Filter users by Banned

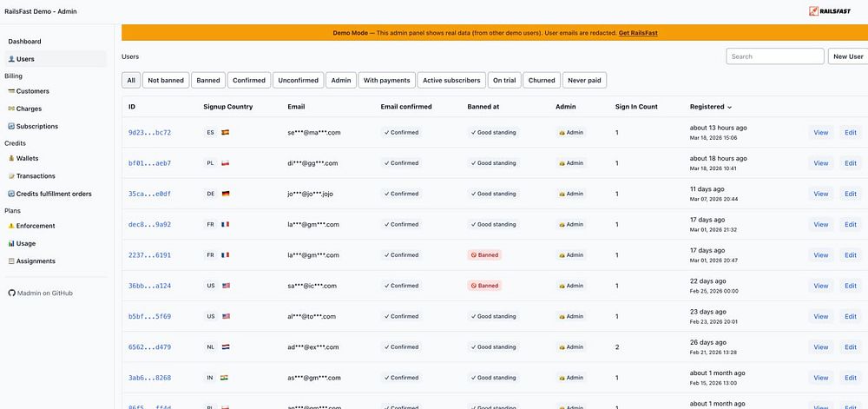[x=208, y=80]
